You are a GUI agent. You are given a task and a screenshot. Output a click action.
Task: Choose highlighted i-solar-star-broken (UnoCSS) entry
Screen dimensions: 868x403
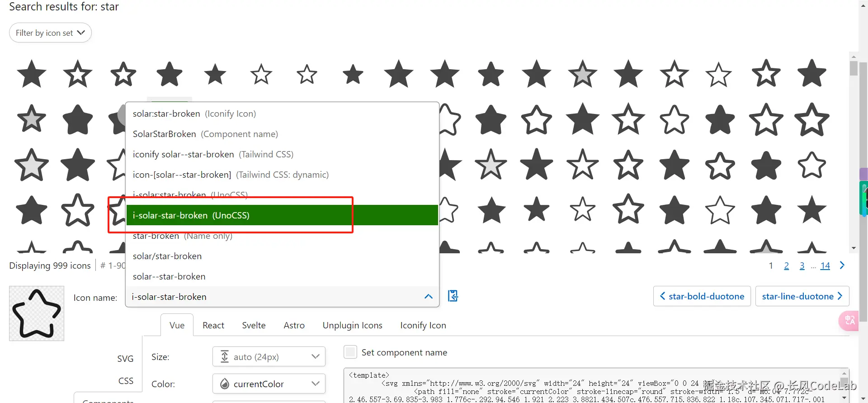pos(282,215)
